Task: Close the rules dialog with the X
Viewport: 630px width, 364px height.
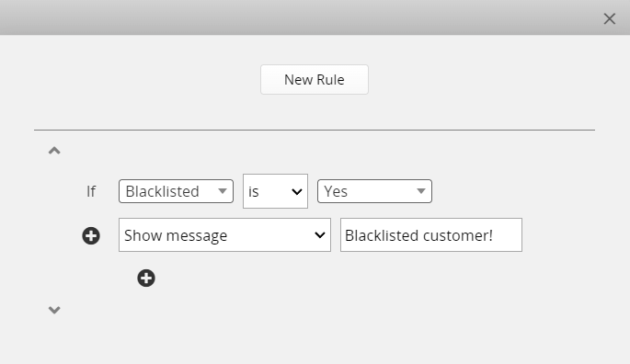Action: 610,18
